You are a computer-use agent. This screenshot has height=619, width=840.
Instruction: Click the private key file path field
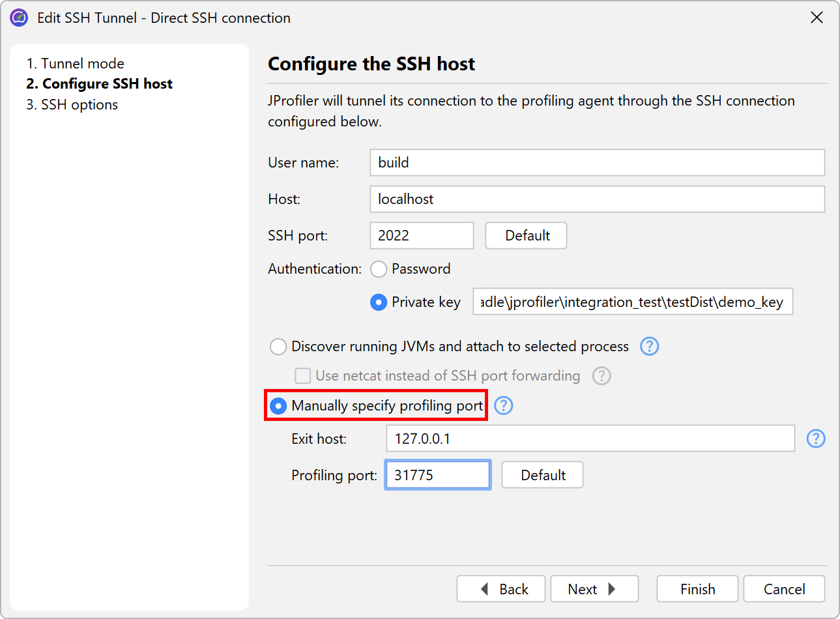point(632,302)
